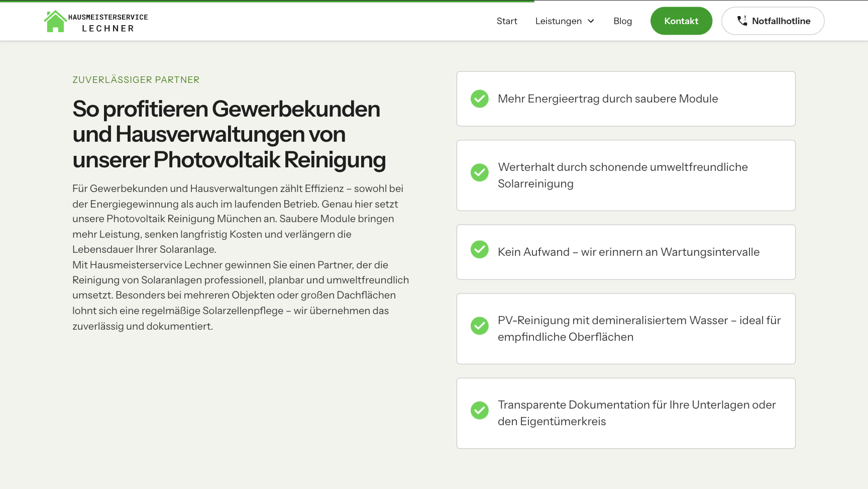Image resolution: width=868 pixels, height=489 pixels.
Task: Open the Leistungen menu item
Action: 558,21
